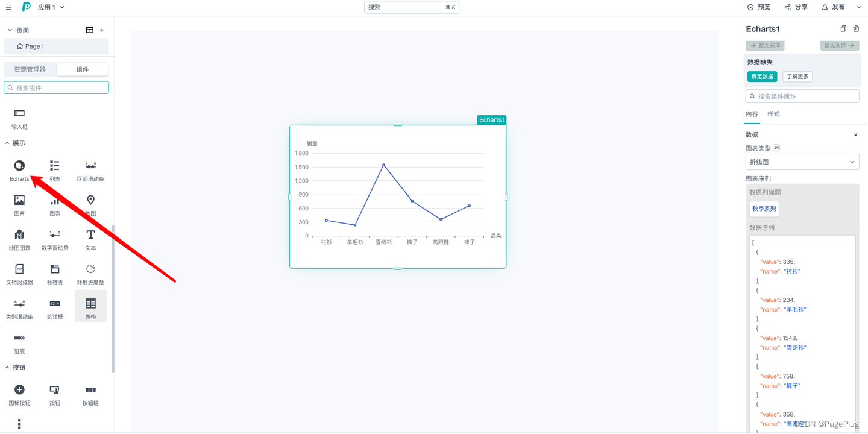Select the 图片 image widget
Screen dimensions: 868x434
pos(19,205)
